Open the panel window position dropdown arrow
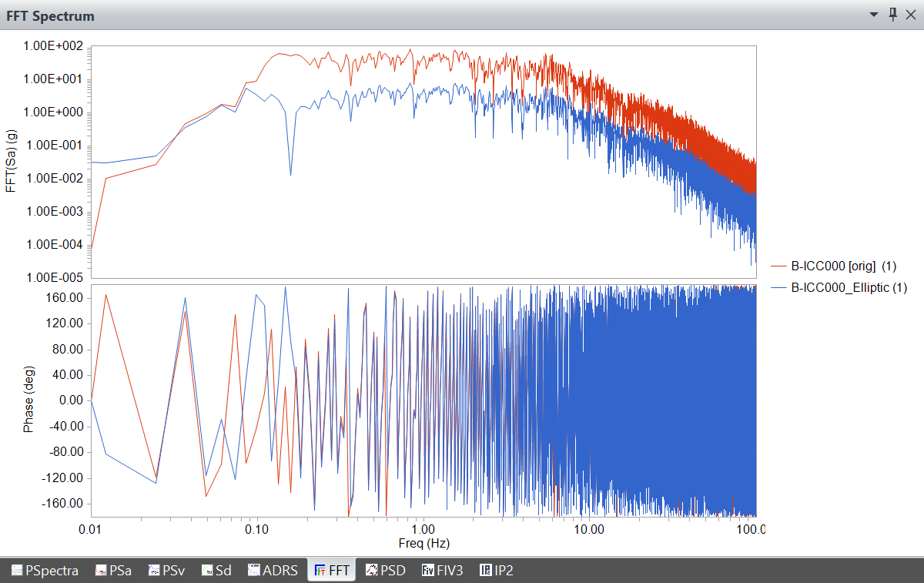The width and height of the screenshot is (924, 583). pos(874,15)
